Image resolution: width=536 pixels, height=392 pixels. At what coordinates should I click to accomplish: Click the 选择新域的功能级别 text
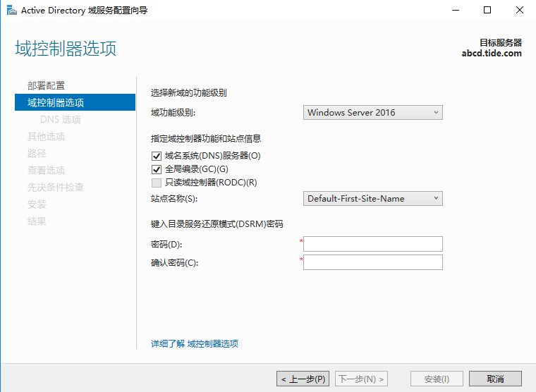point(189,93)
